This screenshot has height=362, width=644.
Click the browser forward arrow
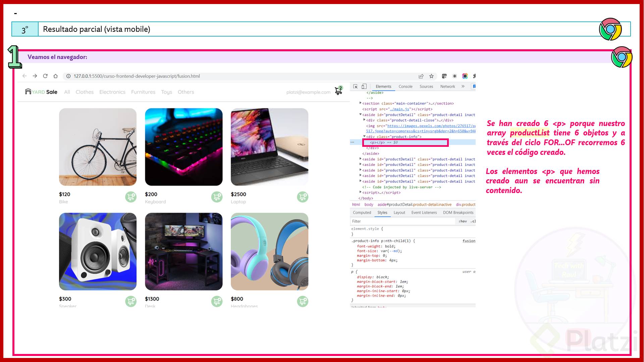[x=35, y=76]
